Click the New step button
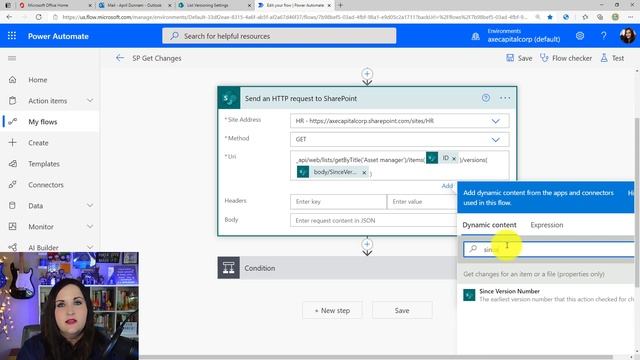 [333, 311]
